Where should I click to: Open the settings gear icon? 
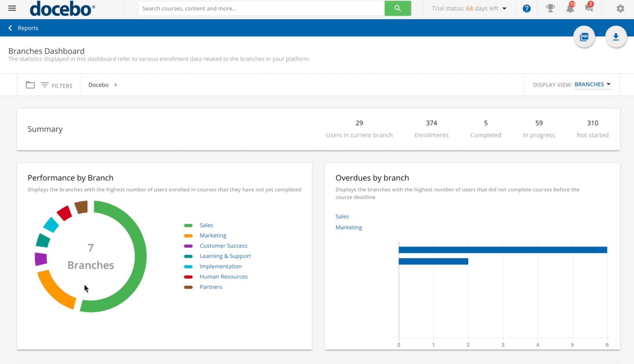[x=620, y=9]
